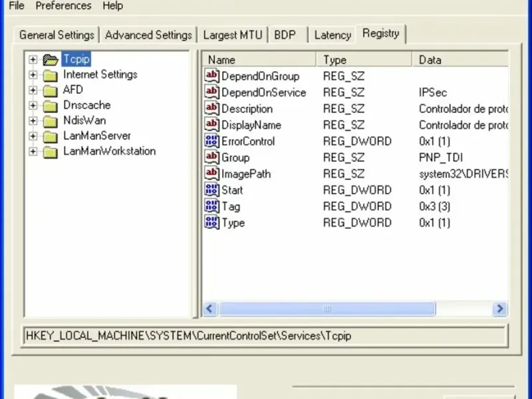Sort by the Data column header
This screenshot has height=399, width=532.
[x=460, y=60]
